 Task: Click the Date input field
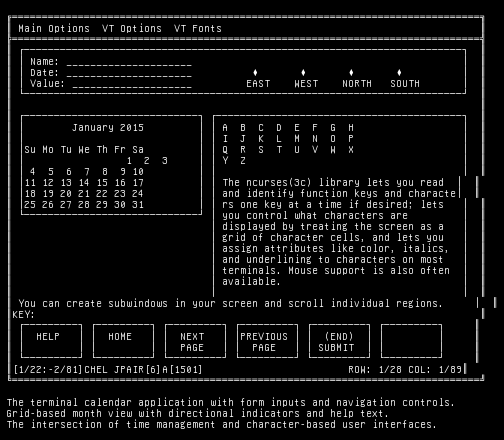point(129,73)
